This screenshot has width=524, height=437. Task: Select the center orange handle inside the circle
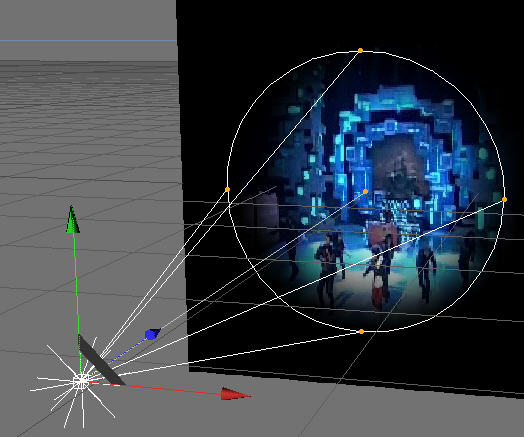[x=365, y=191]
